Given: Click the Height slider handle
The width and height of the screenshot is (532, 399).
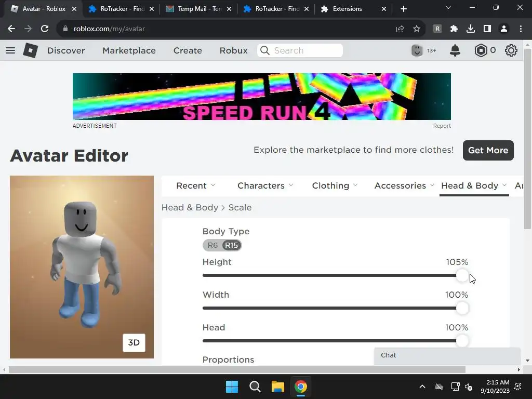Looking at the screenshot, I should pyautogui.click(x=462, y=275).
